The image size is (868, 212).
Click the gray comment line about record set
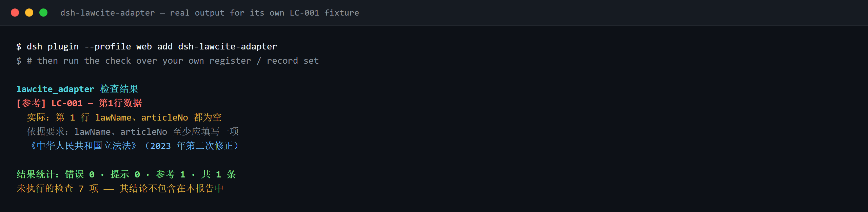point(167,61)
